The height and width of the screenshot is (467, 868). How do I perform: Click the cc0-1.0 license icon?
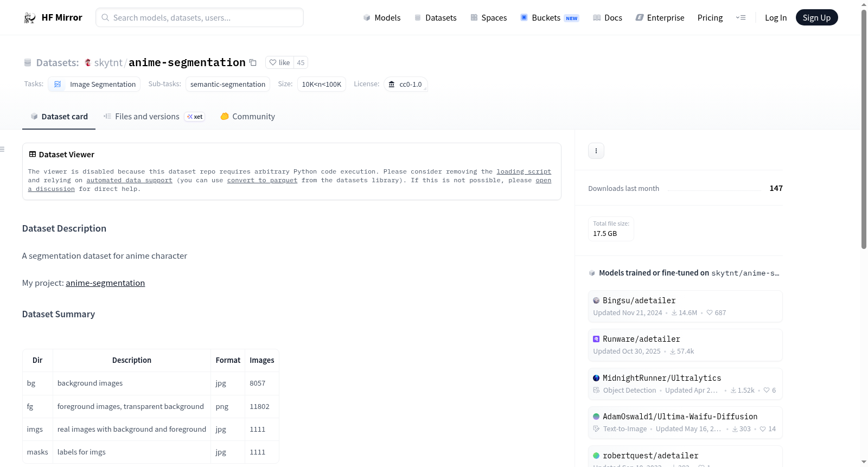click(x=392, y=84)
